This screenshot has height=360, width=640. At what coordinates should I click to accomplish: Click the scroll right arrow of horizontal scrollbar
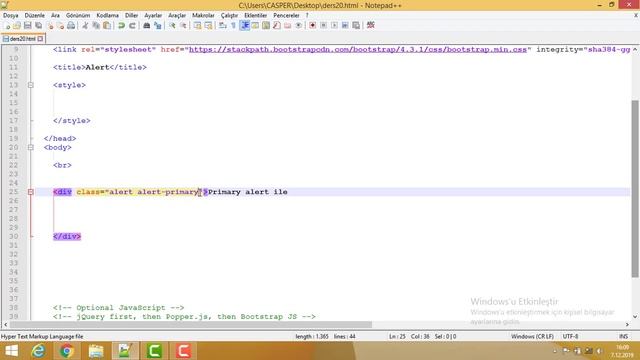tap(627, 324)
